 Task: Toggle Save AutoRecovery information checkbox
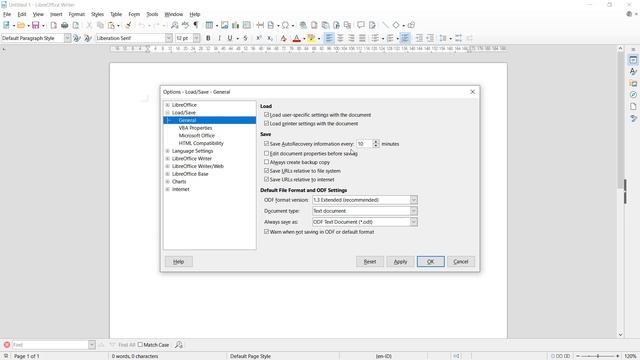click(x=267, y=144)
